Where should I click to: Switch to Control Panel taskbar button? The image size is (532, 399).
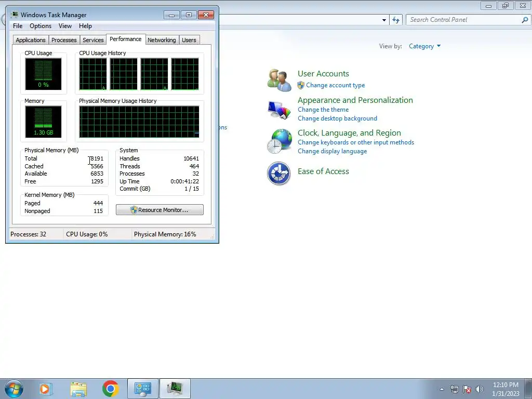[142, 389]
